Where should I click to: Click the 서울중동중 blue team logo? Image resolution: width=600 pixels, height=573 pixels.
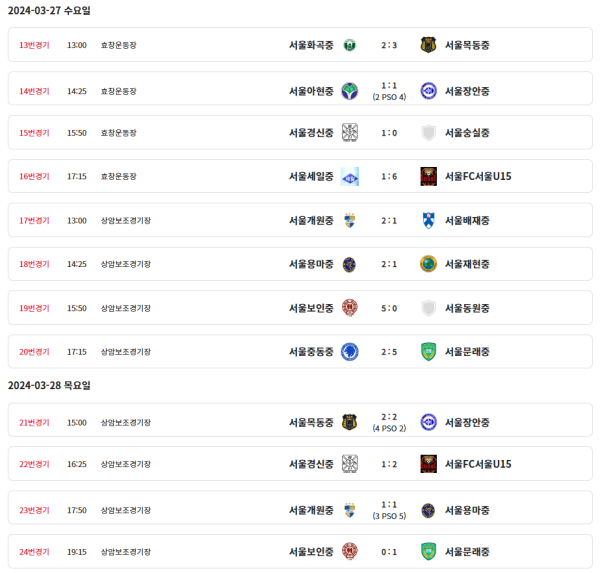click(349, 352)
